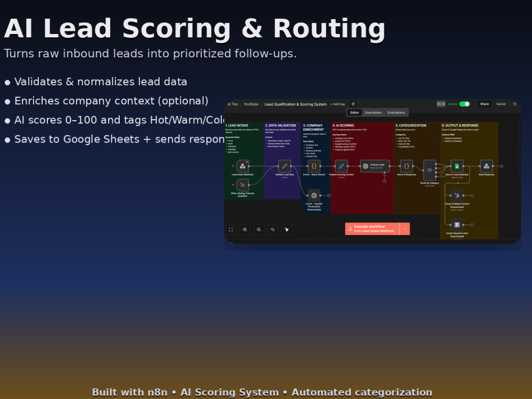Switch to the Executions tab
This screenshot has height=399, width=532.
(373, 112)
